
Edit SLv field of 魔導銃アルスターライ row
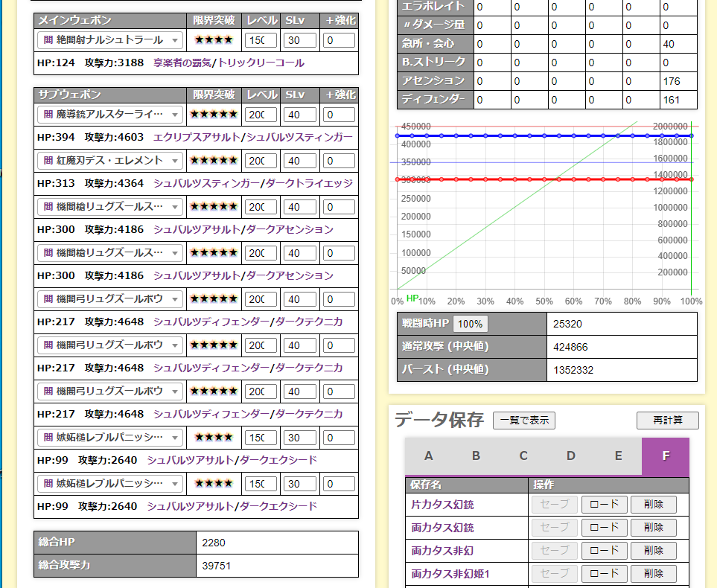[299, 115]
